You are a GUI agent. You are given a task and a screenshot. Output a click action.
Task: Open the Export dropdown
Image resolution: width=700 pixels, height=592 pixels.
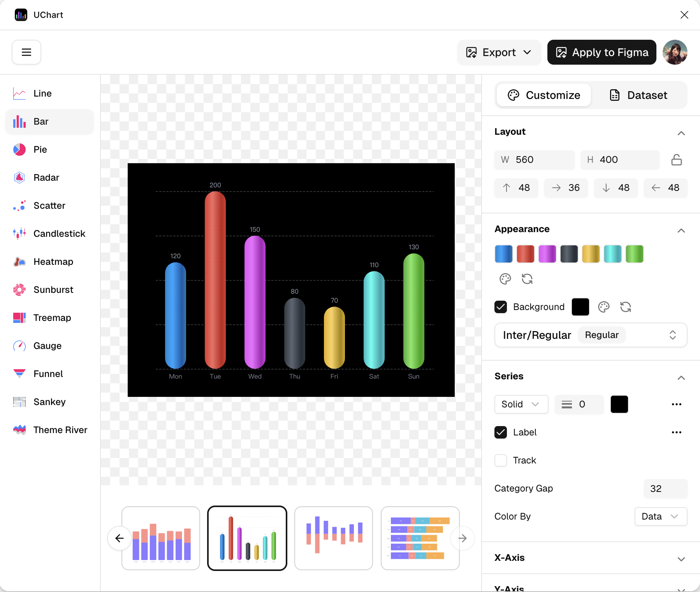coord(499,52)
